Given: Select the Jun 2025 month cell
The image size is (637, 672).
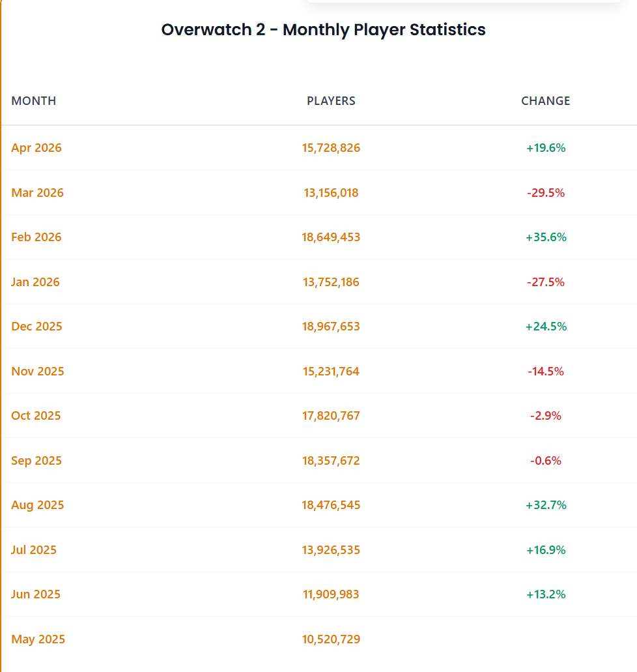Looking at the screenshot, I should [x=36, y=594].
